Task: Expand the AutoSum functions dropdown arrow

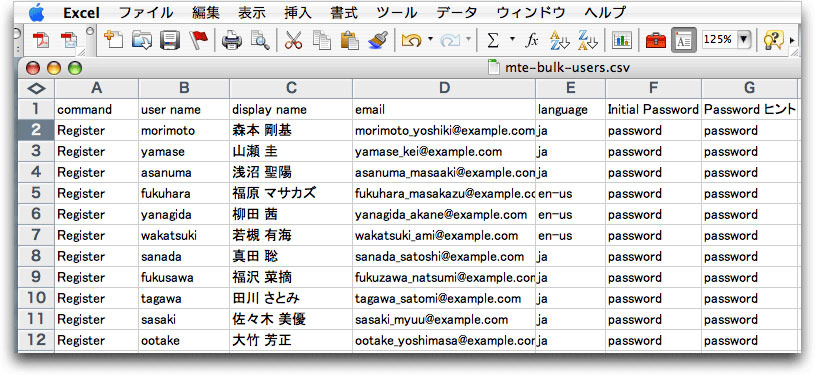Action: coord(512,39)
